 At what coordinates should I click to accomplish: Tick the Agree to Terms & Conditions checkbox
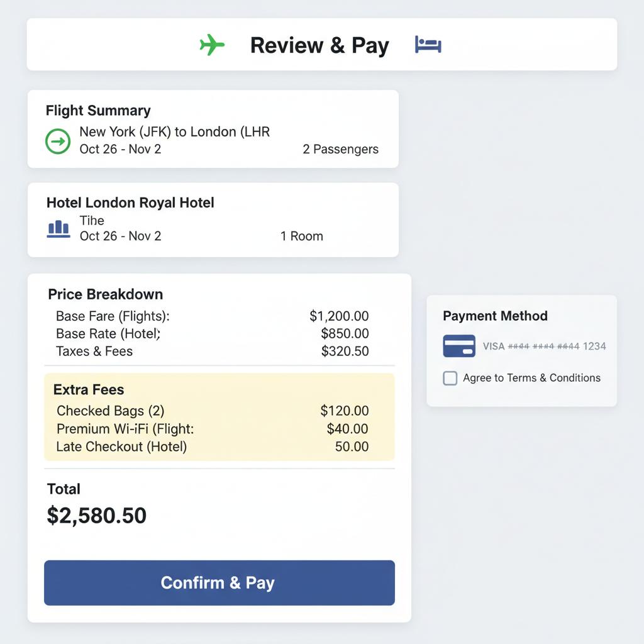point(450,378)
